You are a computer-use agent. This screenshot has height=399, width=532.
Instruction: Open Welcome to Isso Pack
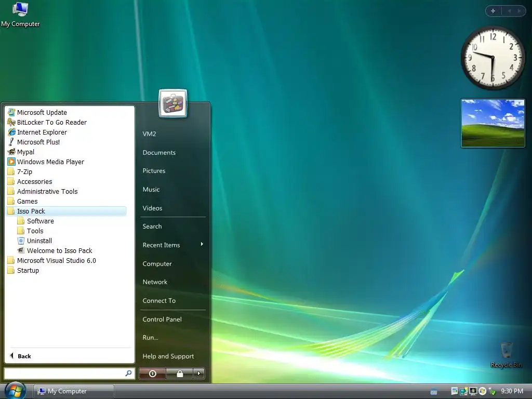click(x=55, y=250)
